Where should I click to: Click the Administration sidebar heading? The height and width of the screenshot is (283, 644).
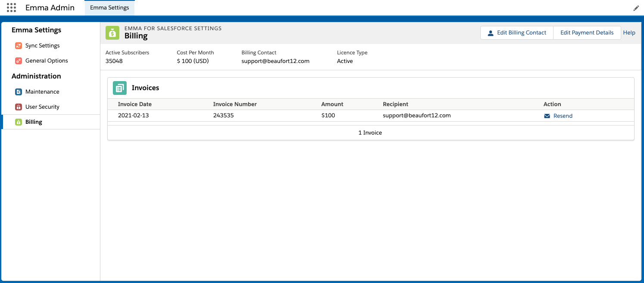[x=36, y=76]
